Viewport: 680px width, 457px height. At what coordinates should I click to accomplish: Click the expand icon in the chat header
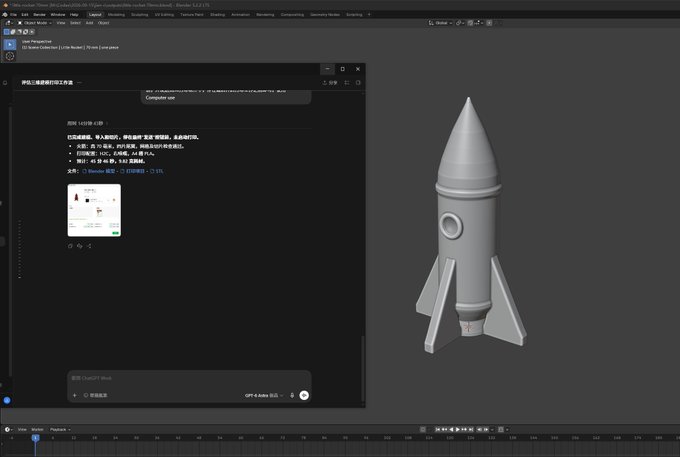click(x=347, y=82)
